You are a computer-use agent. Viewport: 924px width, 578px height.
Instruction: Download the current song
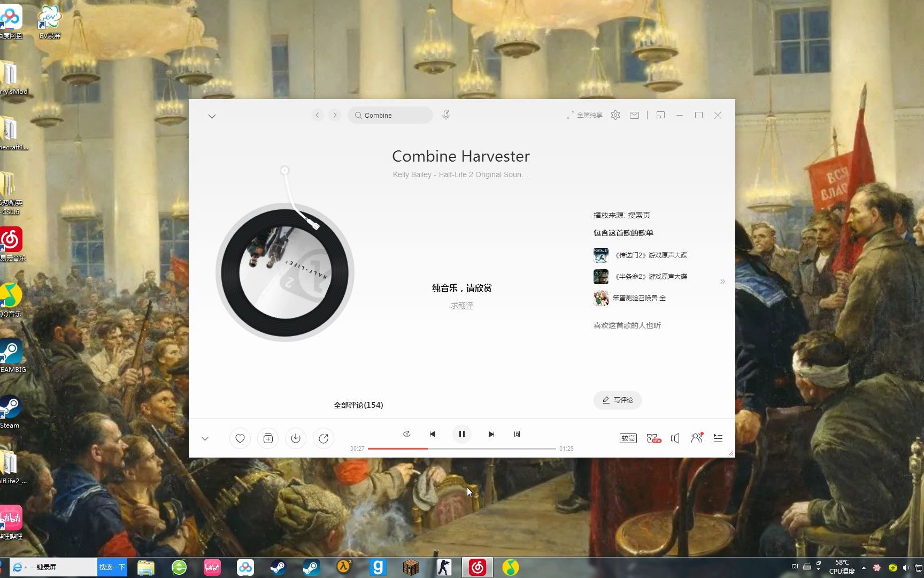296,438
